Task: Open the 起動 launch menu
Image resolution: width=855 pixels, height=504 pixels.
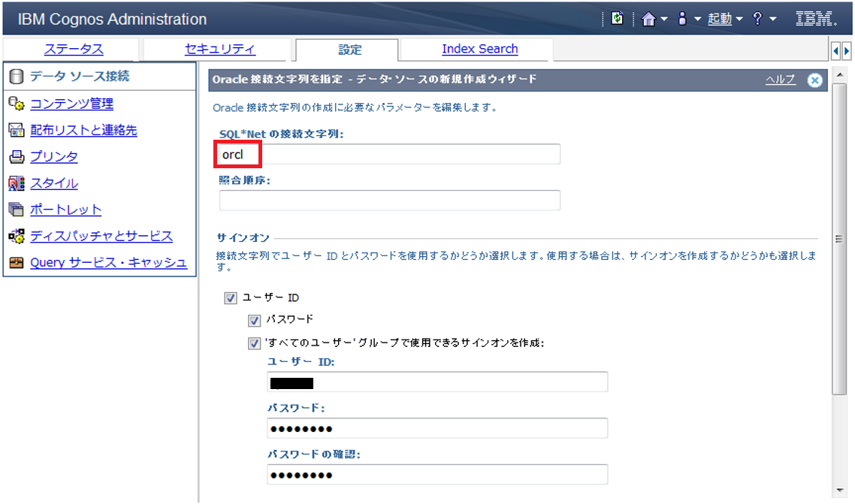Action: pos(720,19)
